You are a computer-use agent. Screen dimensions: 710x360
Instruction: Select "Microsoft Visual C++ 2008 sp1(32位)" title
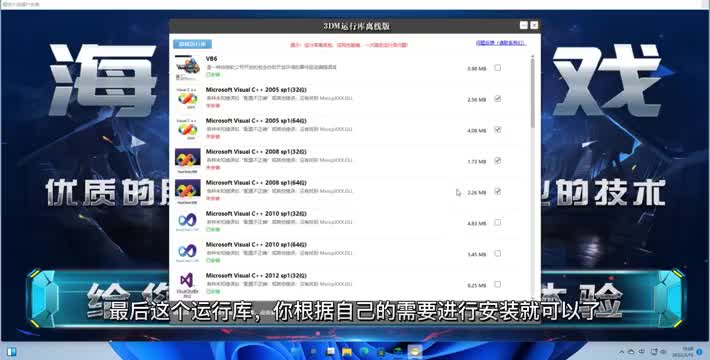(x=256, y=152)
